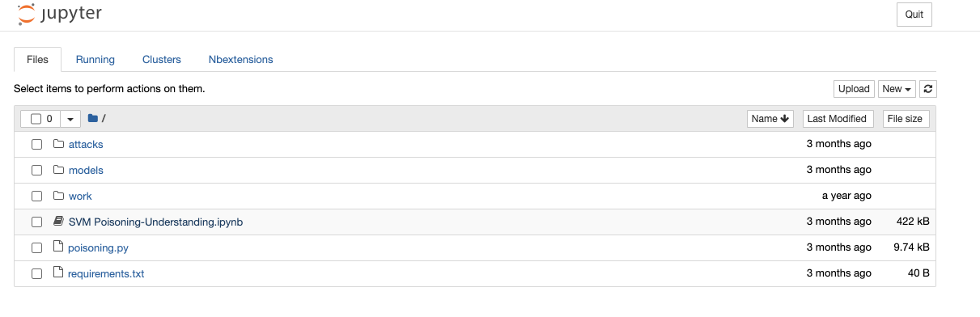Switch to the Running tab

(95, 60)
